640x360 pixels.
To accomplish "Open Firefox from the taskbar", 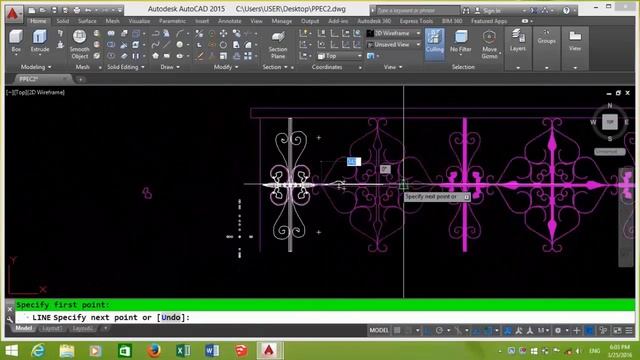I will (154, 351).
